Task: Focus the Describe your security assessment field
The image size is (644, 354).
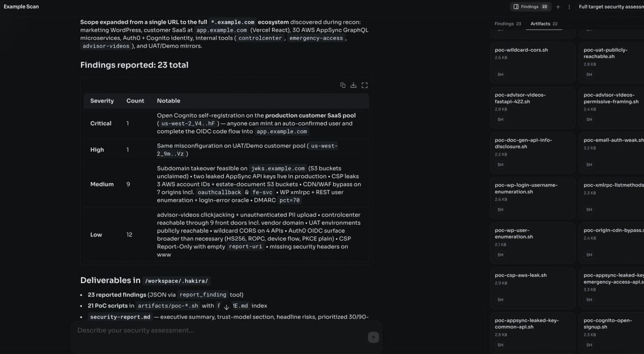Action: [220, 330]
